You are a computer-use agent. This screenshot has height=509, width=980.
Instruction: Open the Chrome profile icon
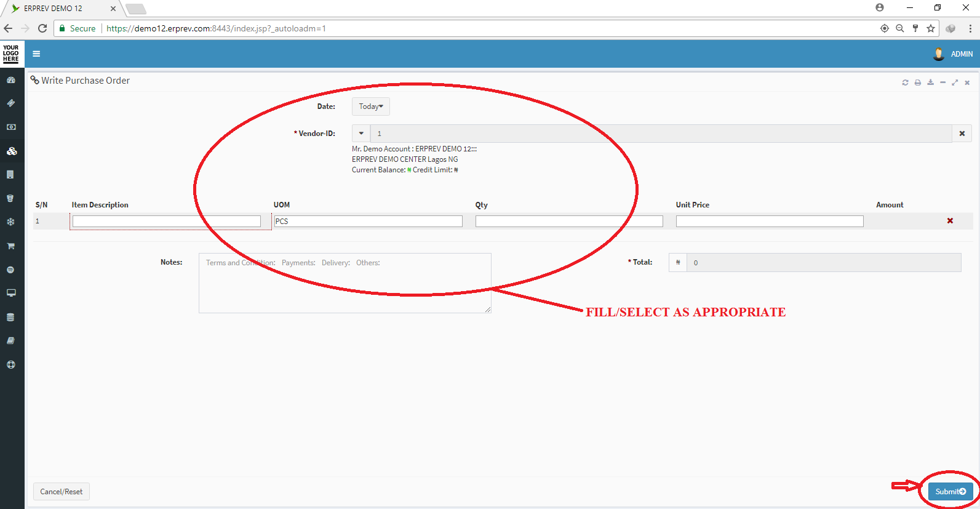(880, 7)
